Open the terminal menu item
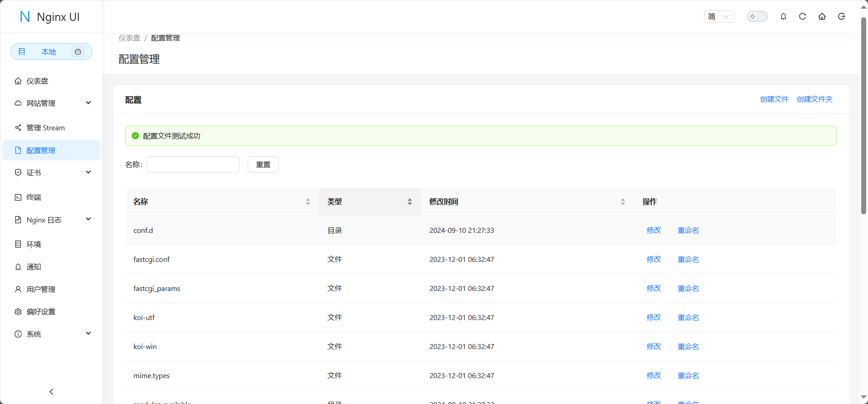Viewport: 868px width, 404px height. pos(34,197)
